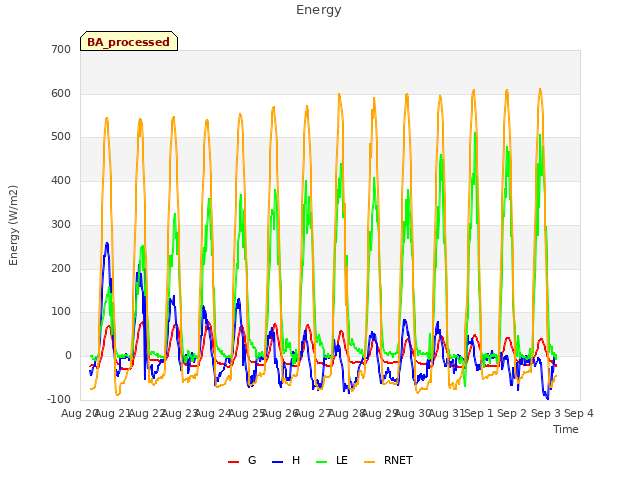
Task: Click the red G legend color marker
Action: (233, 462)
